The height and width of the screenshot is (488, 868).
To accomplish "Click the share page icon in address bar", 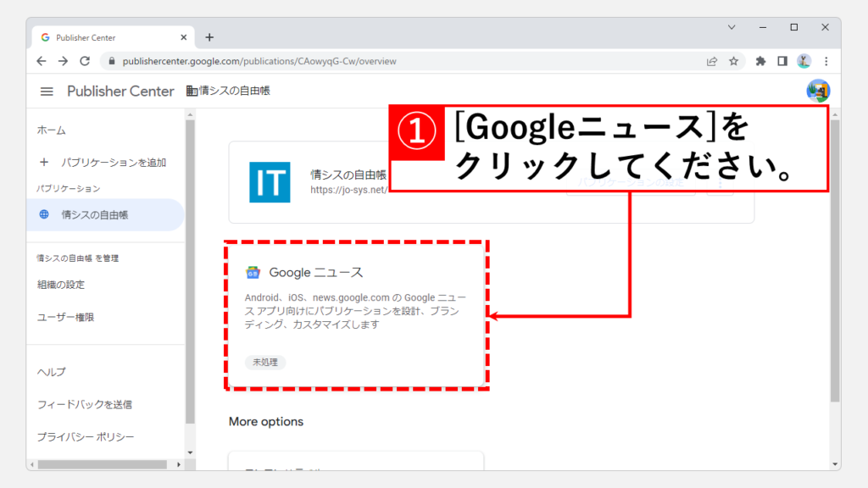I will [x=712, y=61].
